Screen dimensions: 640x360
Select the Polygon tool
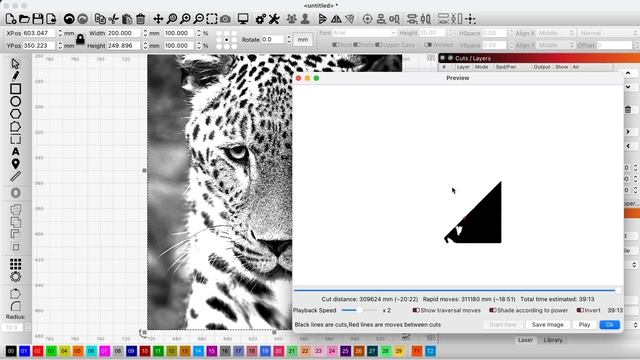[x=16, y=114]
